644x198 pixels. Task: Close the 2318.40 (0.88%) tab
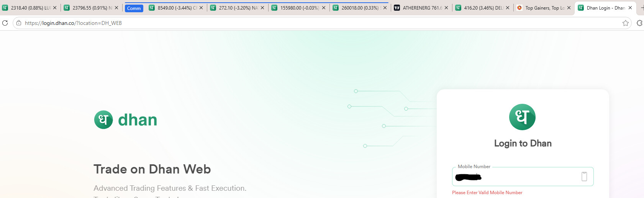[x=55, y=8]
